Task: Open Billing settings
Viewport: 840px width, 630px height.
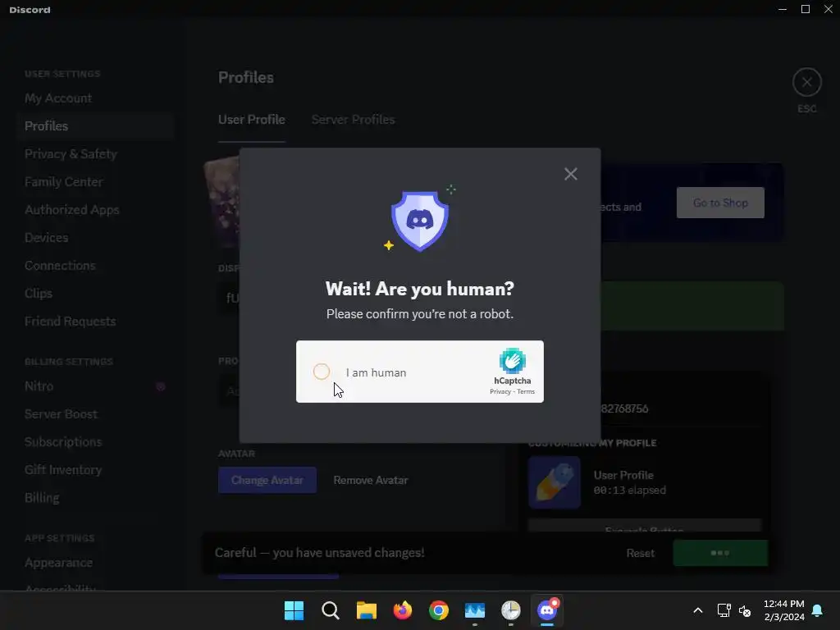Action: (42, 498)
